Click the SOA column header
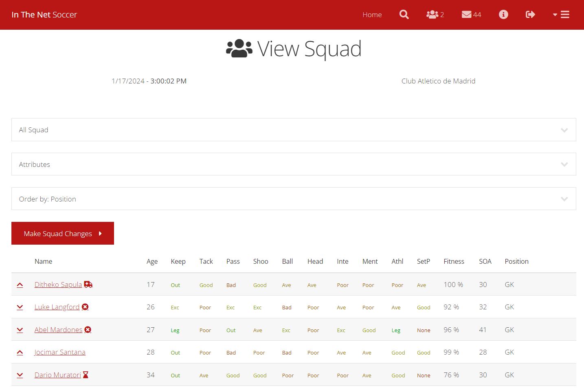The width and height of the screenshot is (584, 392). click(485, 261)
